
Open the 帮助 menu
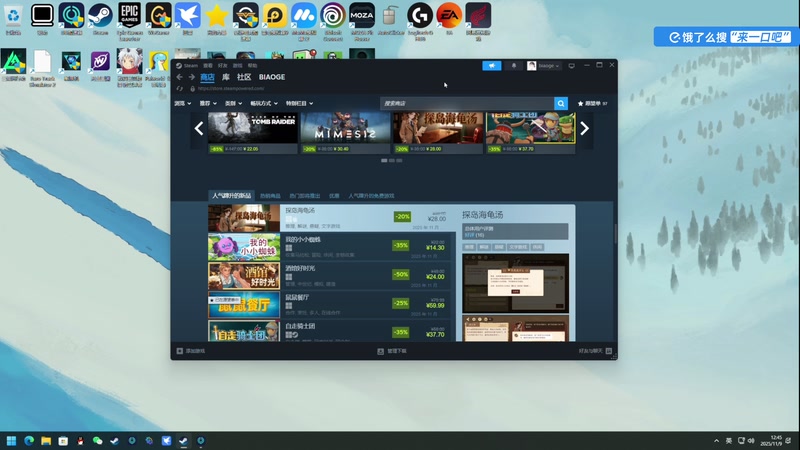pos(253,65)
